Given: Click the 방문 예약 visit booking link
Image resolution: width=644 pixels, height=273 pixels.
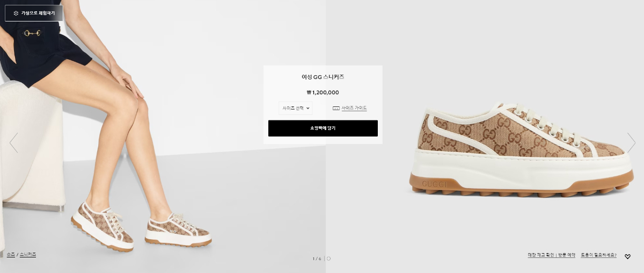Looking at the screenshot, I should click(x=566, y=255).
